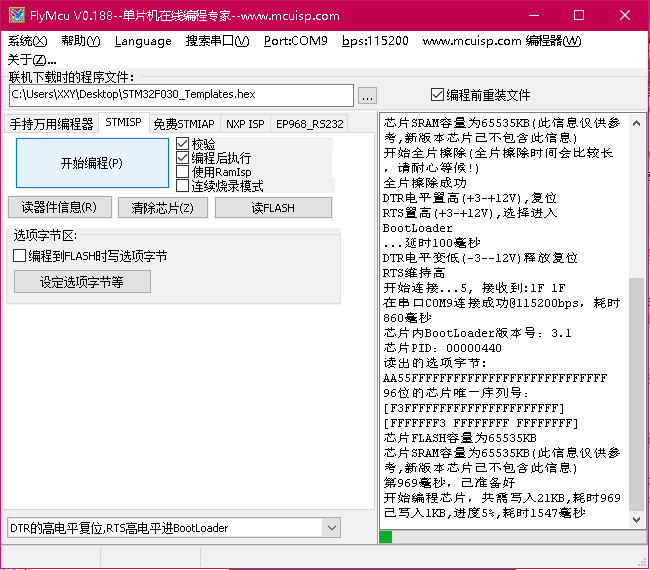Minimize the FlyMcu window
Viewport: 650px width, 570px height.
coord(534,15)
